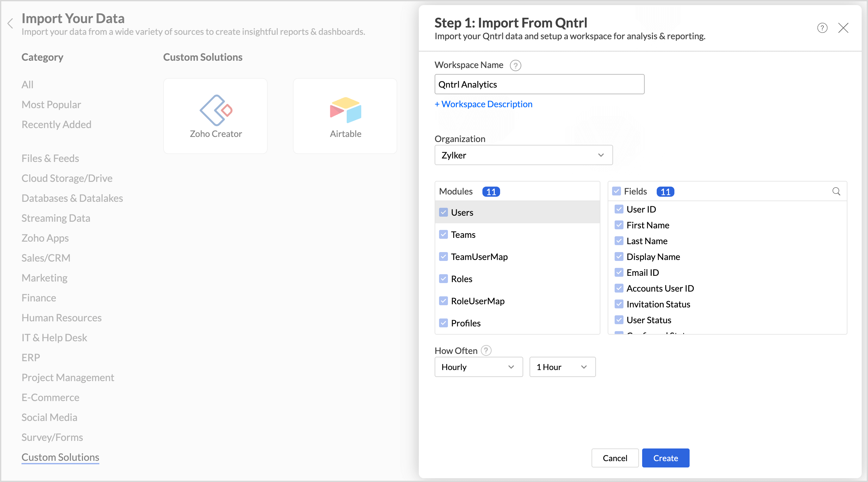Uncheck the Teams module checkbox
The width and height of the screenshot is (868, 482).
pyautogui.click(x=443, y=234)
